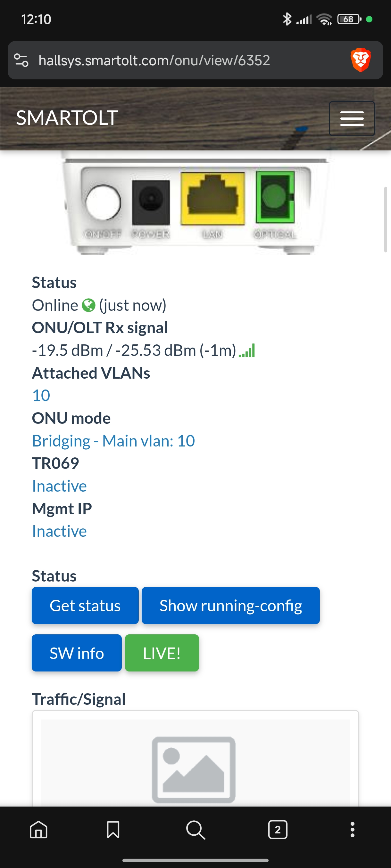The height and width of the screenshot is (868, 391).
Task: Click the Get status button
Action: (85, 606)
